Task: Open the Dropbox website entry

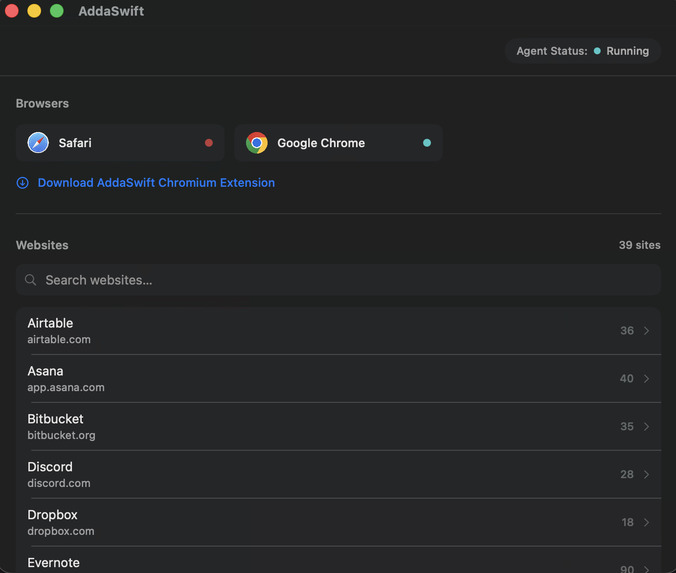Action: pyautogui.click(x=338, y=522)
